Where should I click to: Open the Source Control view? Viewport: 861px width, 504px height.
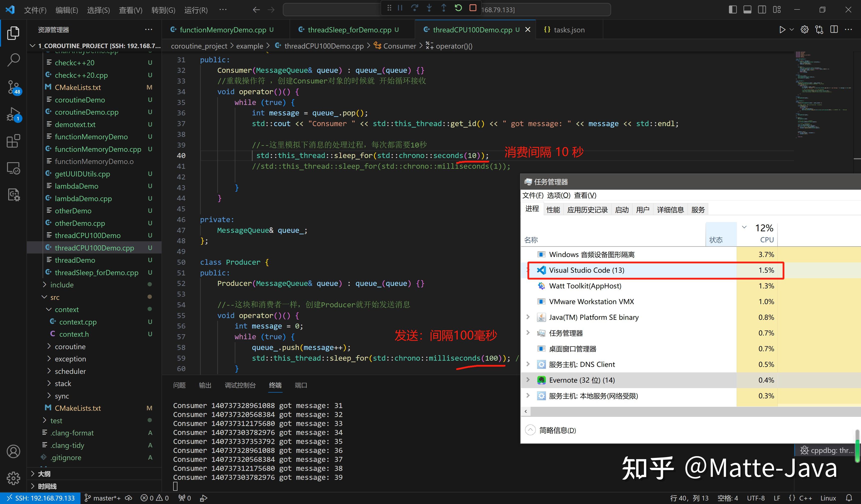pyautogui.click(x=13, y=86)
